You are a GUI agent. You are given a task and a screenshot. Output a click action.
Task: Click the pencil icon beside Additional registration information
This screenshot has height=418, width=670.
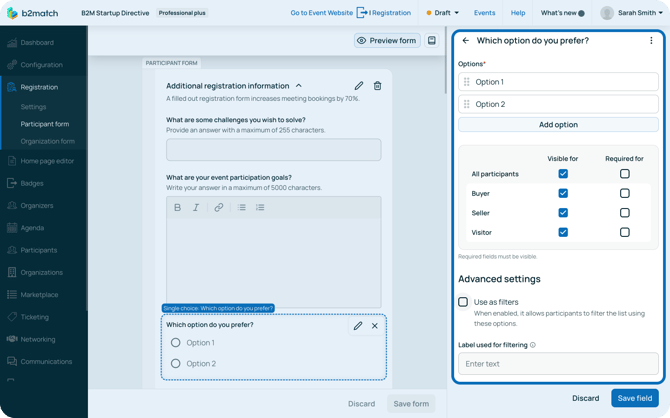point(358,86)
